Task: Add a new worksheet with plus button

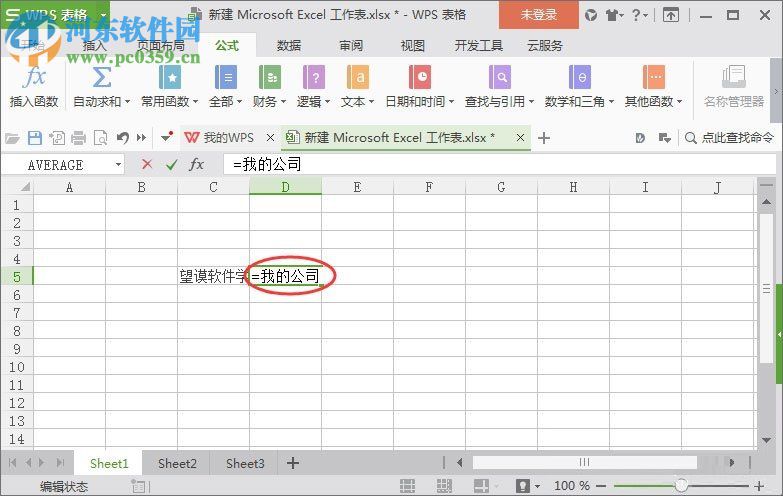Action: [x=293, y=463]
